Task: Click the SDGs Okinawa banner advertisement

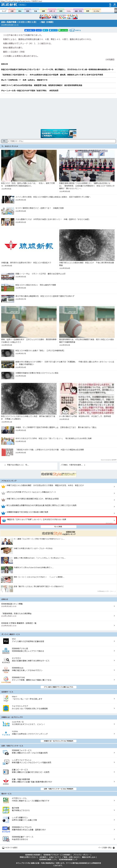Action: [x=58, y=17]
